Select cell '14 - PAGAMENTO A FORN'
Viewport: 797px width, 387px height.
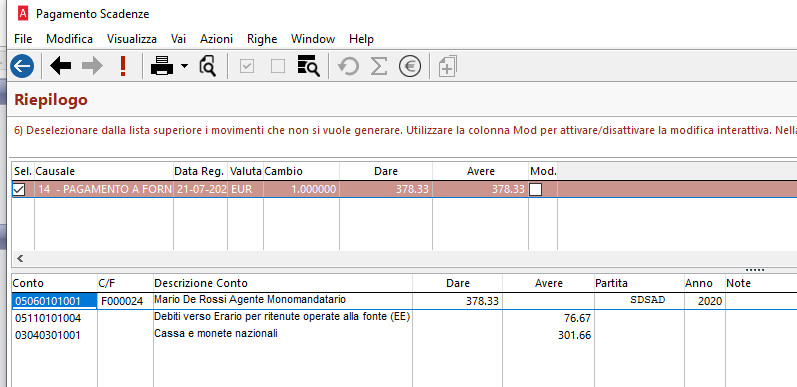pyautogui.click(x=104, y=190)
